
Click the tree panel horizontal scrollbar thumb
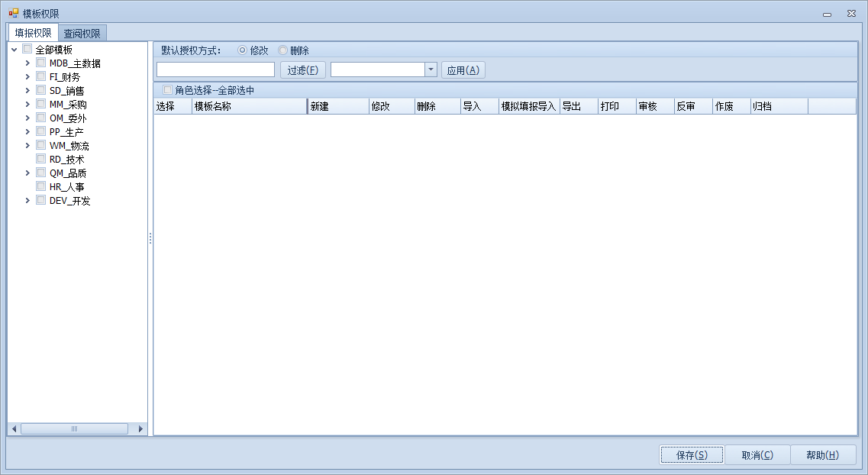74,429
